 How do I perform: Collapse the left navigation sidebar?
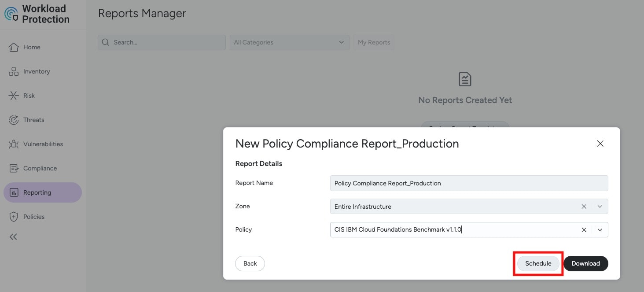pyautogui.click(x=13, y=237)
